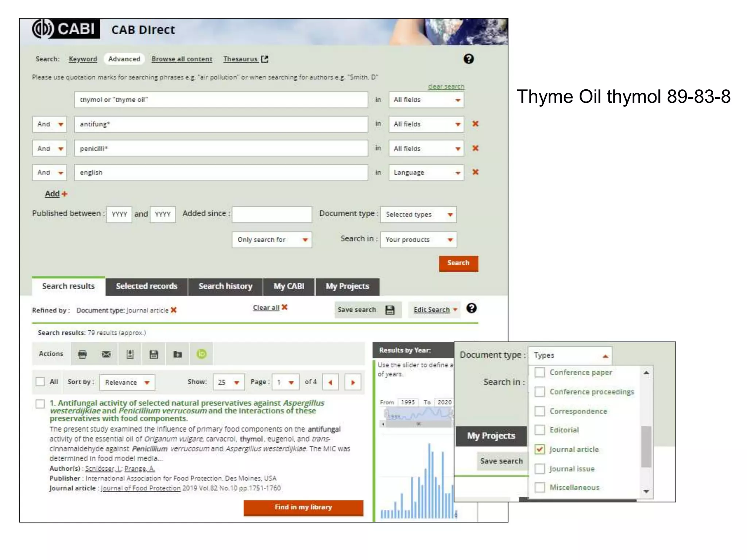Switch to the Selected records tab
This screenshot has height=560, width=747.
pos(147,286)
